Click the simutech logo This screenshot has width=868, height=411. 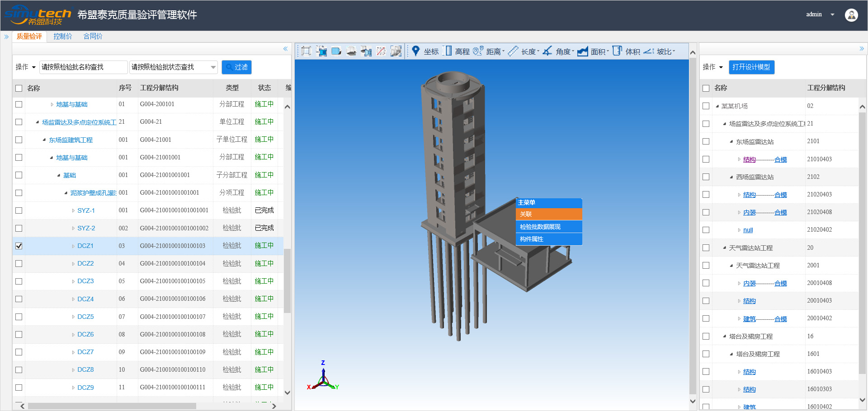coord(38,15)
